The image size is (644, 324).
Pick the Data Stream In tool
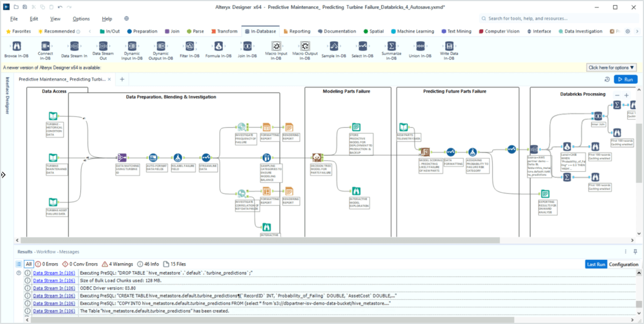click(x=74, y=47)
